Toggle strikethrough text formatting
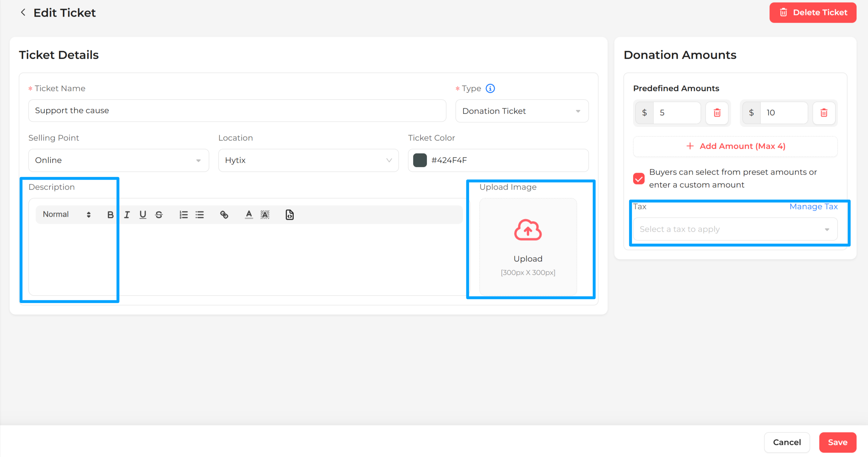Image resolution: width=868 pixels, height=457 pixels. pos(159,215)
